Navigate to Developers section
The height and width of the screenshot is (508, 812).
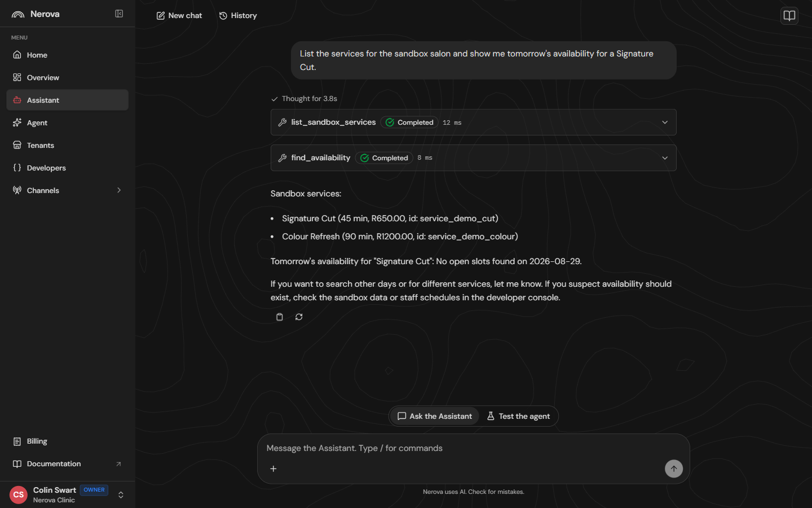point(68,168)
